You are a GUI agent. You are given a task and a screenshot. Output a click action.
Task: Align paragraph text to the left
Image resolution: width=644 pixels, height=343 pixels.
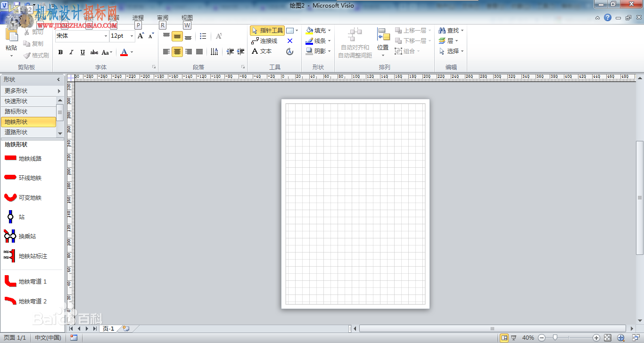coord(166,52)
